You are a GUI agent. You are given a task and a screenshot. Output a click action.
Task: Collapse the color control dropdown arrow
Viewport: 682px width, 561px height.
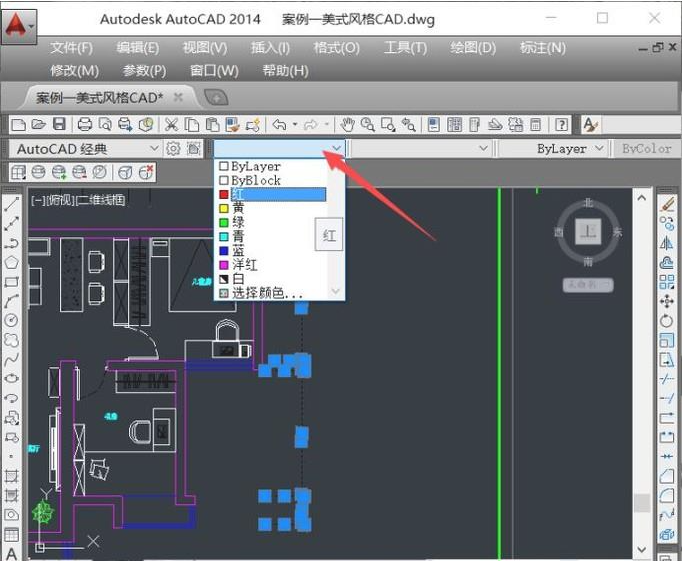(x=337, y=148)
